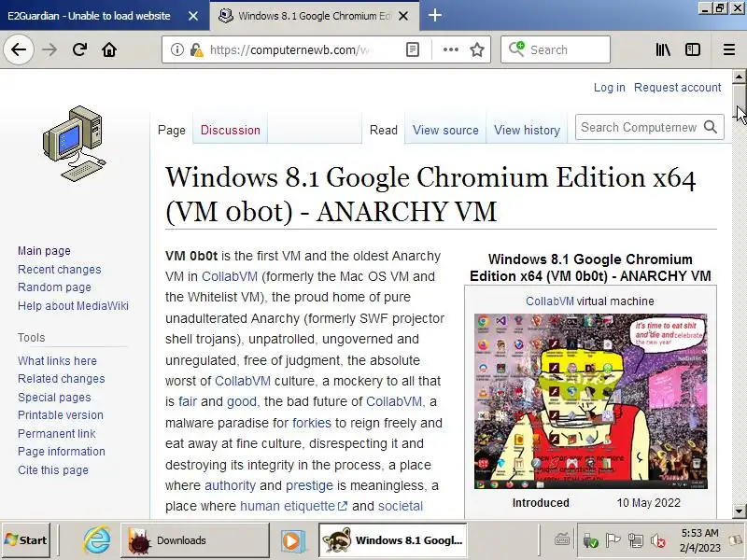Open Special pages link
Screen dimensions: 747x560
click(54, 398)
